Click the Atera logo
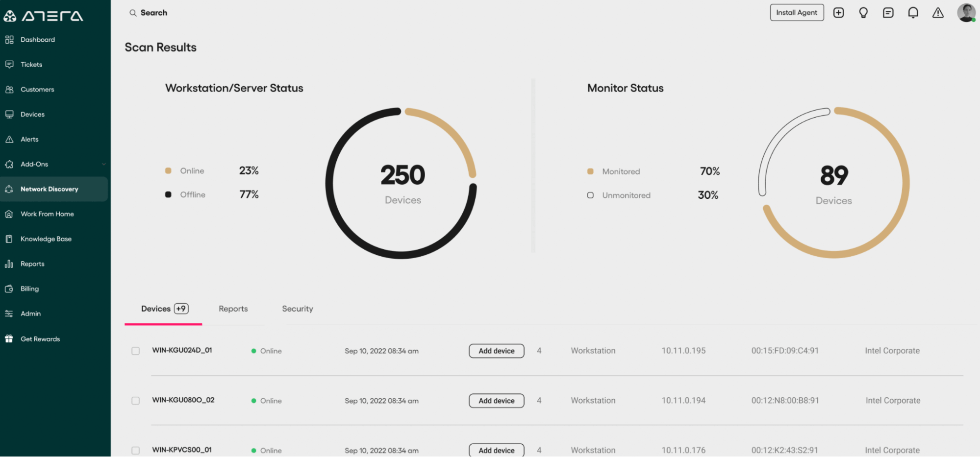The image size is (980, 457). 43,16
